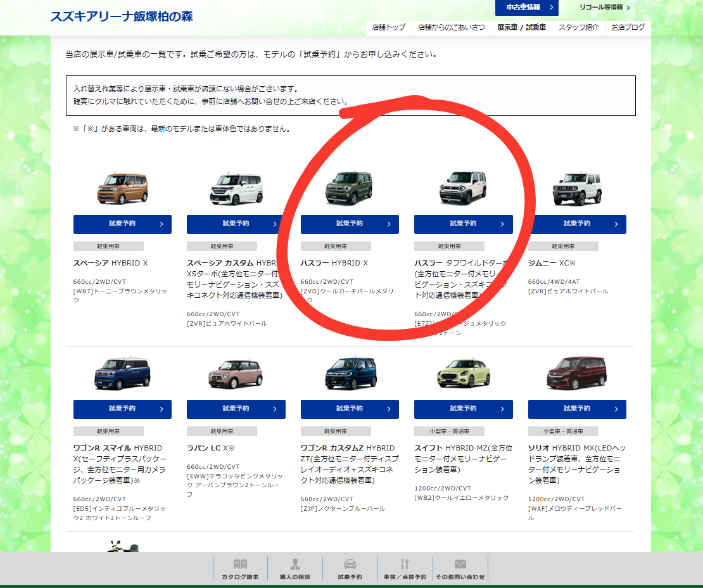The height and width of the screenshot is (588, 703).
Task: Book test drive for ジムニー XC
Action: click(577, 224)
